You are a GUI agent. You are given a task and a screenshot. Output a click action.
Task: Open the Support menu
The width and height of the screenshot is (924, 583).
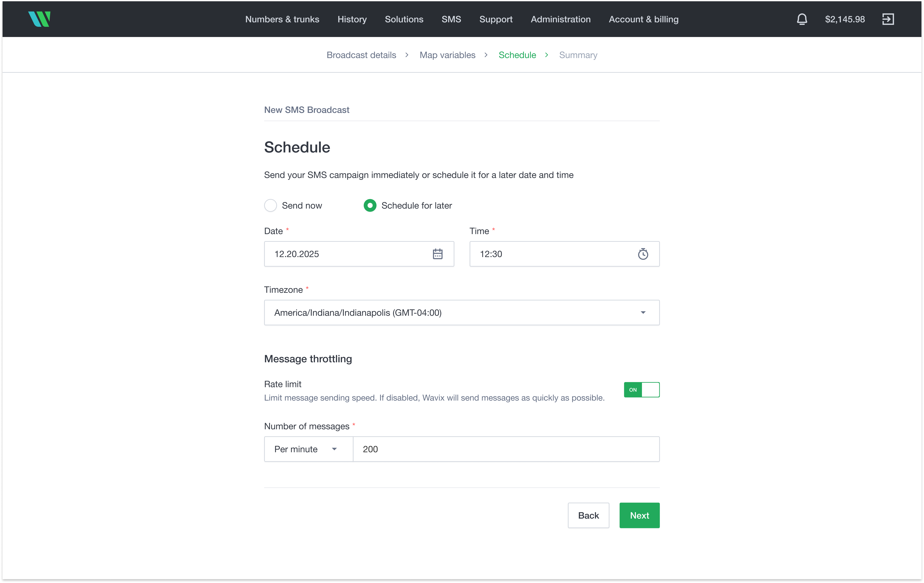click(x=496, y=19)
